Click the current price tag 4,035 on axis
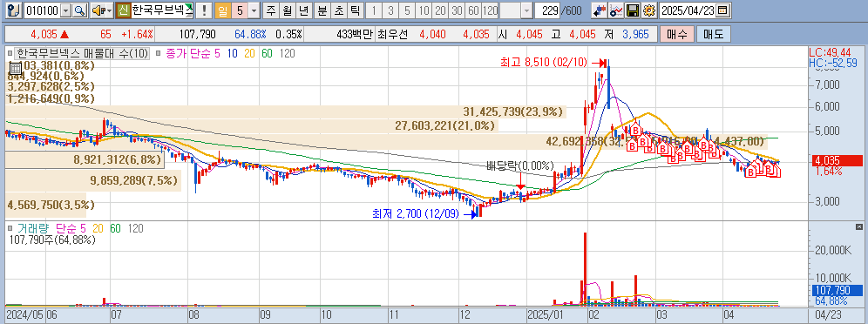 click(x=836, y=161)
